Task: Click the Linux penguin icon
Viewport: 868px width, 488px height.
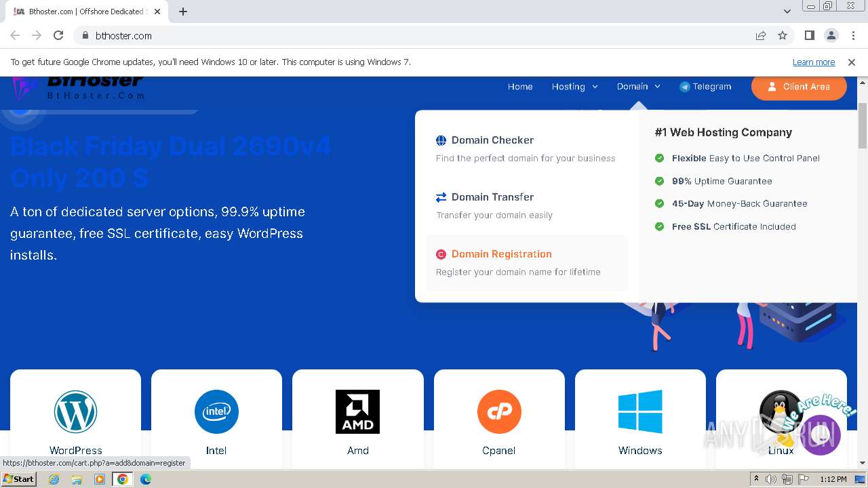Action: tap(781, 413)
